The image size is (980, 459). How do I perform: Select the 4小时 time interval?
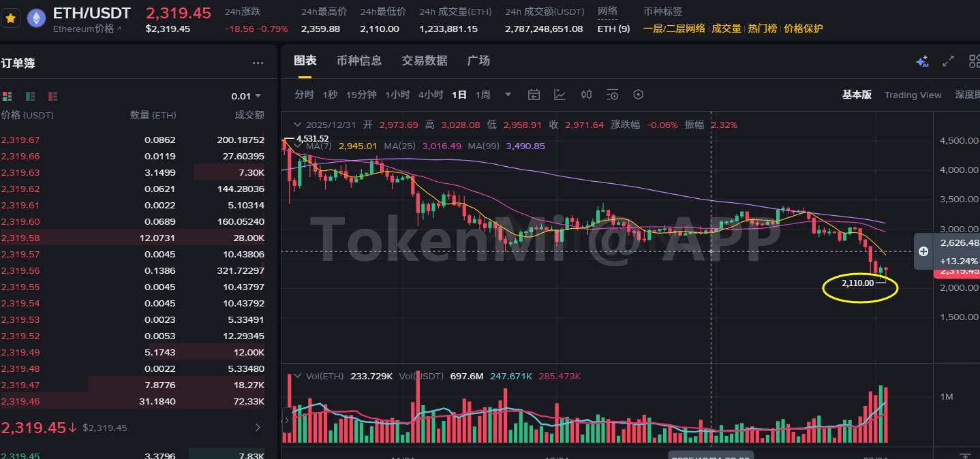(431, 95)
